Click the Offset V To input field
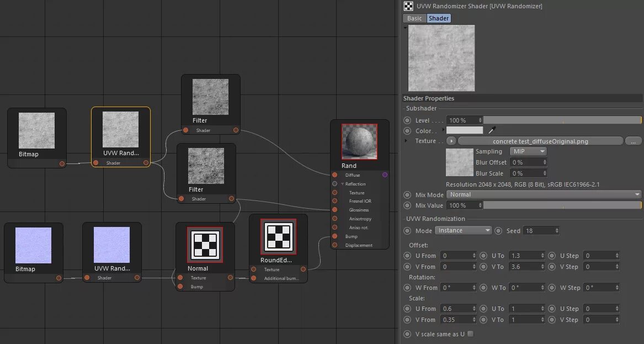This screenshot has width=644, height=344. click(526, 267)
